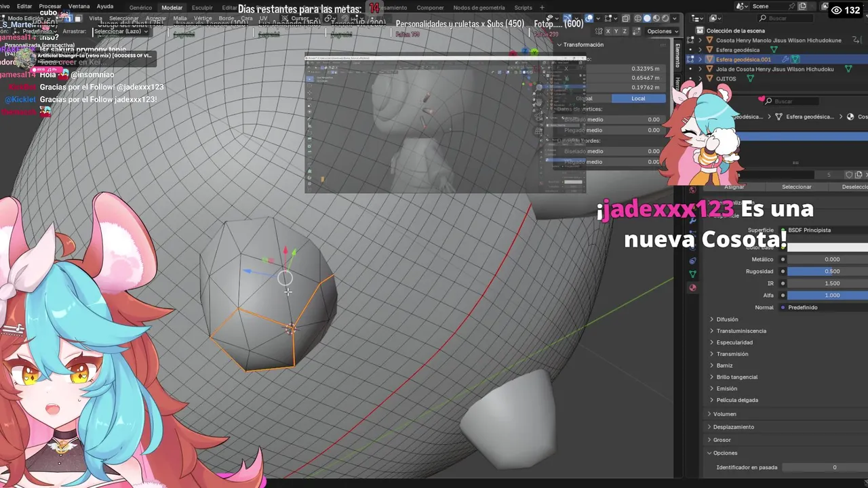Select Global transform orientation
This screenshot has height=488, width=868.
point(584,98)
